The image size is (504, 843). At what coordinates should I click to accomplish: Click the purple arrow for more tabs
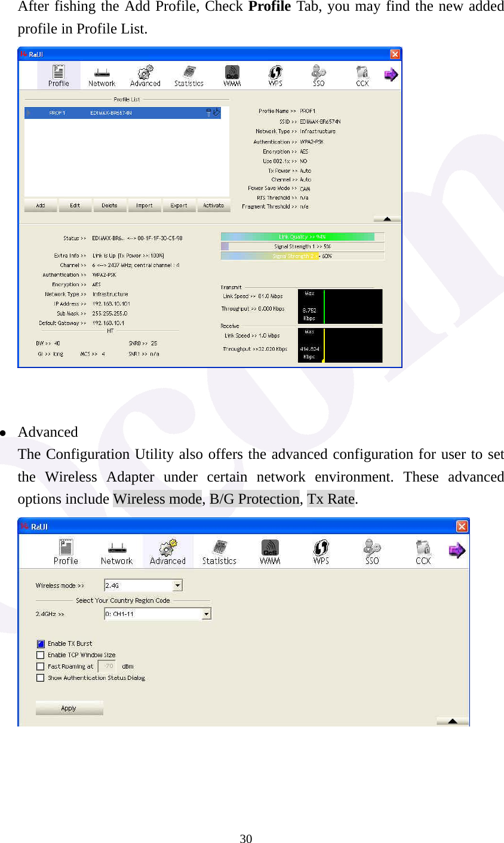[457, 550]
